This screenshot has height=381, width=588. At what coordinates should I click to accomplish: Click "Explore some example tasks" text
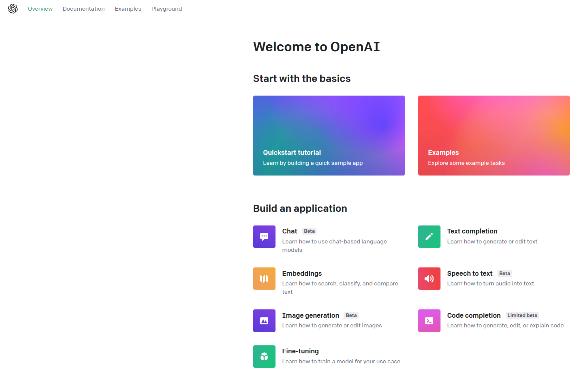click(466, 163)
